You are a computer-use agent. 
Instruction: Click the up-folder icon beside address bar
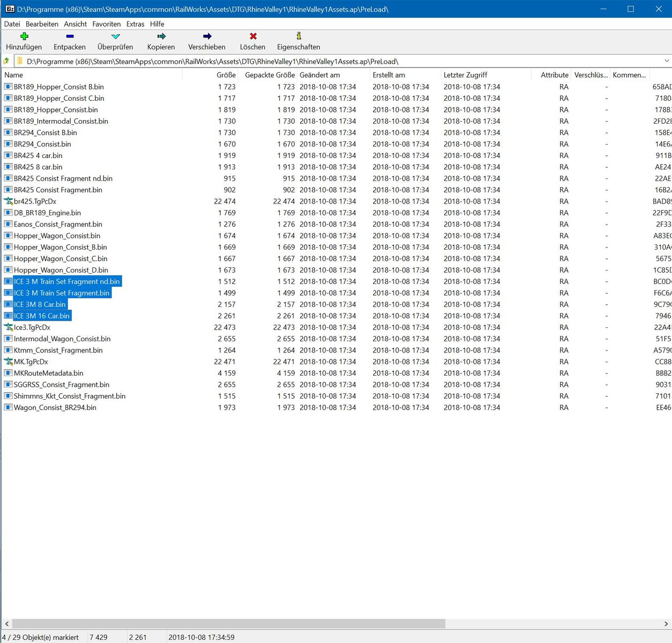[x=6, y=61]
